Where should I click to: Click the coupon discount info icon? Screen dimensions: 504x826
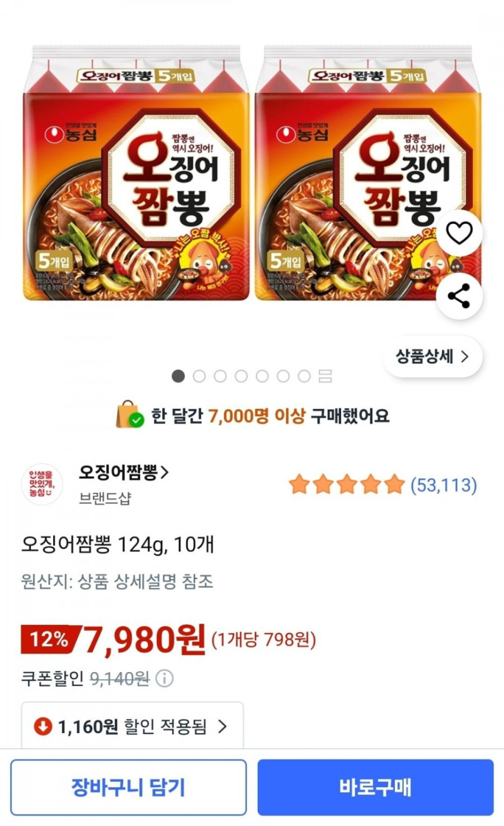pyautogui.click(x=164, y=679)
